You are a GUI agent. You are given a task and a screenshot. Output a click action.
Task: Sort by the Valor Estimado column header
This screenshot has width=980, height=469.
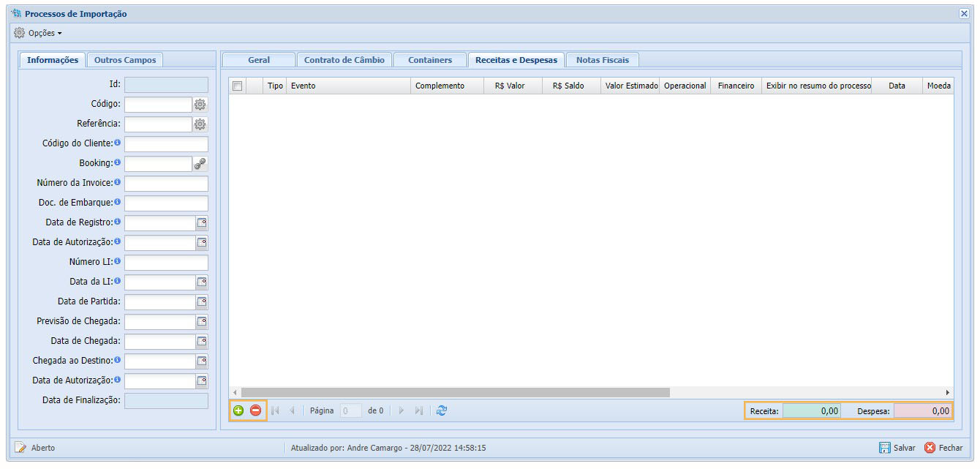(x=630, y=86)
